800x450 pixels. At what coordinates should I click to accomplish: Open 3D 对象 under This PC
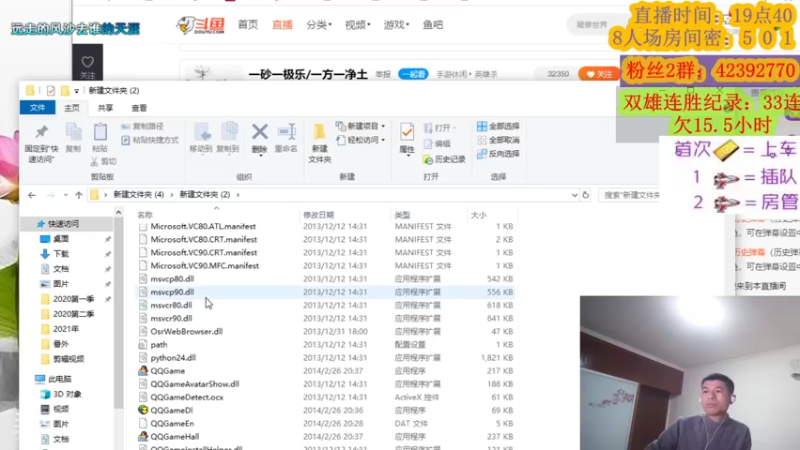67,394
